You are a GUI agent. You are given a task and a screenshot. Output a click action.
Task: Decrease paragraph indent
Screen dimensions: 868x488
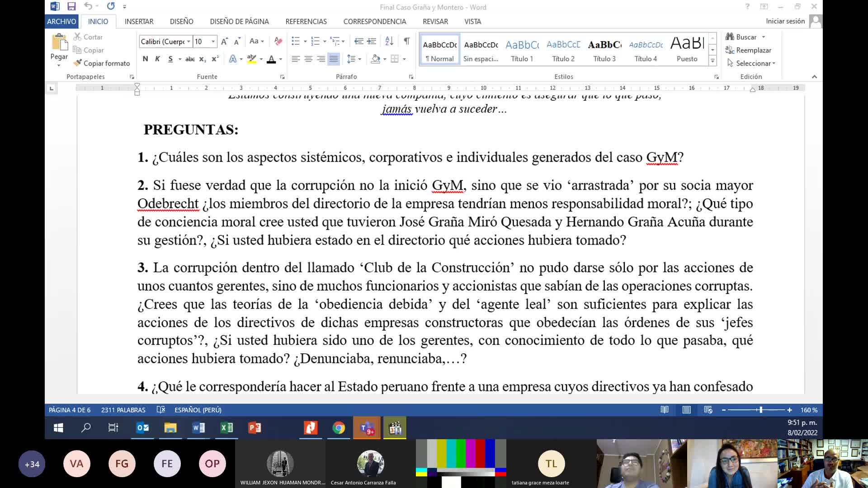click(359, 41)
